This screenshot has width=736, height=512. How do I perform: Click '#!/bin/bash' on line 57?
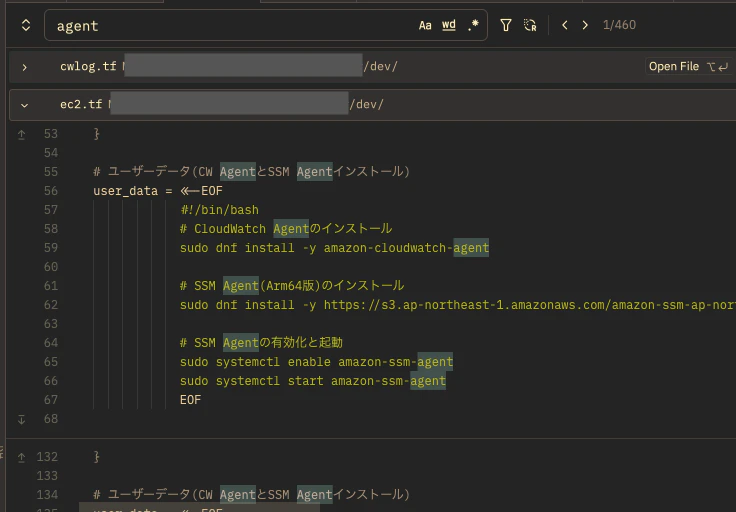[219, 210]
